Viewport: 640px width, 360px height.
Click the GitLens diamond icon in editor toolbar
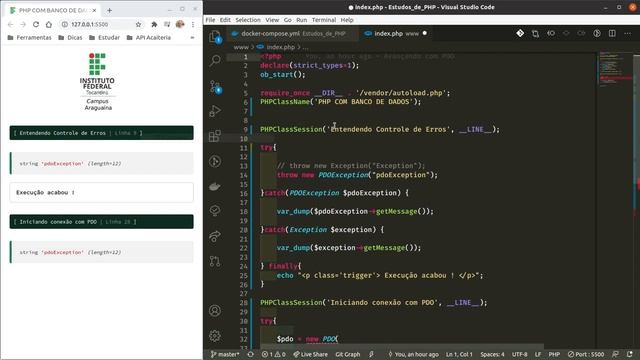pyautogui.click(x=520, y=33)
